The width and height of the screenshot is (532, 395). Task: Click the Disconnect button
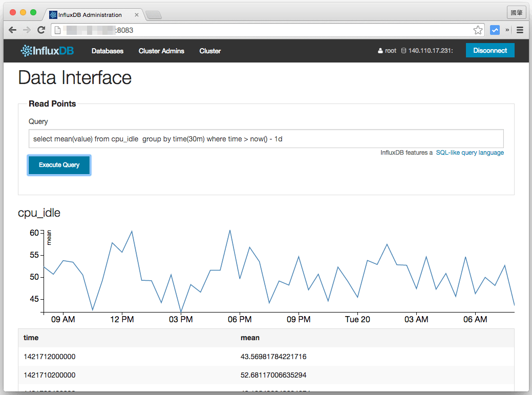click(490, 50)
